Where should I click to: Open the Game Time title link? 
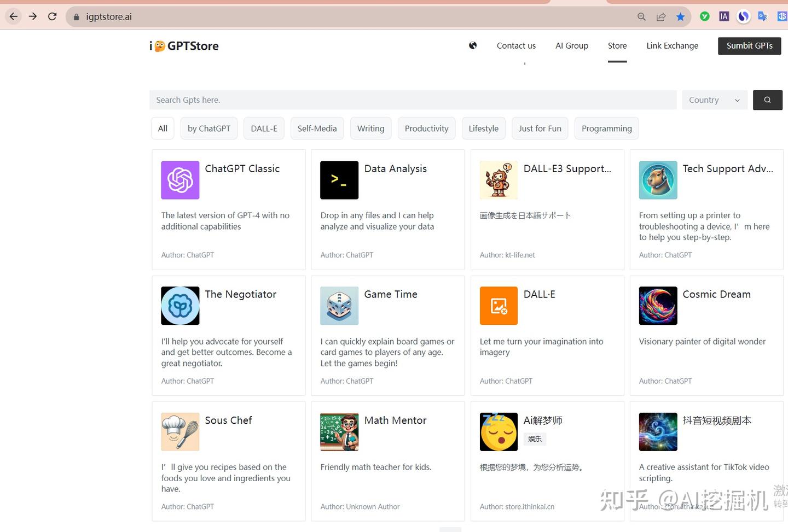(x=391, y=295)
